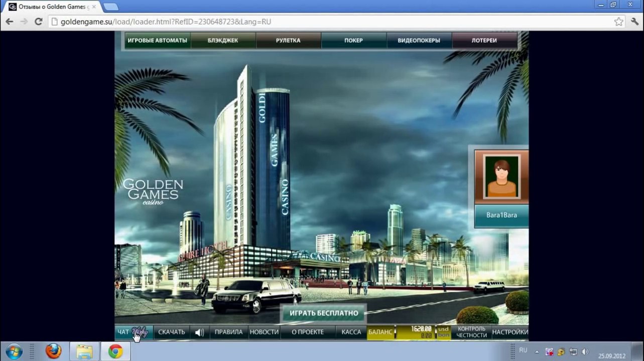The height and width of the screenshot is (361, 644).
Task: Go forward using the browser forward arrow
Action: click(24, 22)
